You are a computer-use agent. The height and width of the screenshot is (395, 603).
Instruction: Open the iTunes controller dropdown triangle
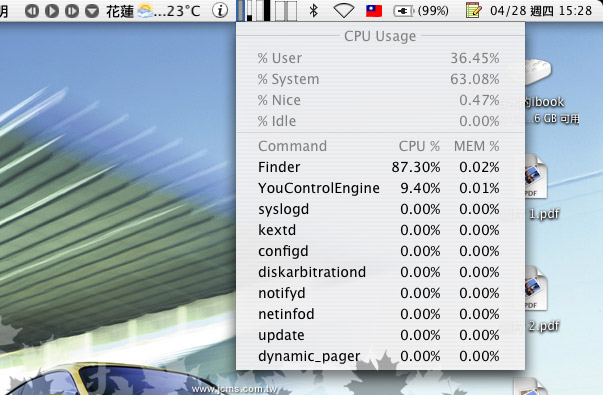pos(92,11)
